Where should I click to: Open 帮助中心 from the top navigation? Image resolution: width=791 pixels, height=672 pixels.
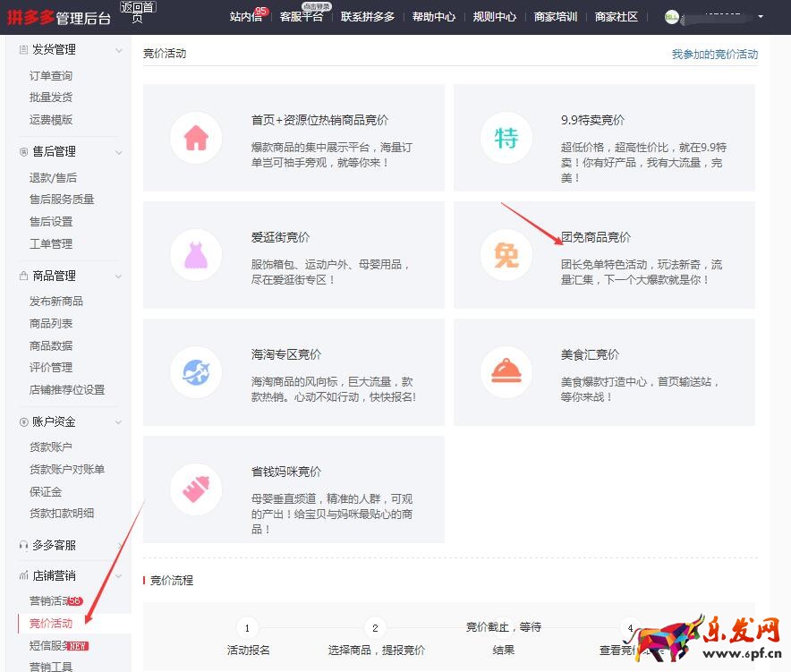click(x=434, y=16)
